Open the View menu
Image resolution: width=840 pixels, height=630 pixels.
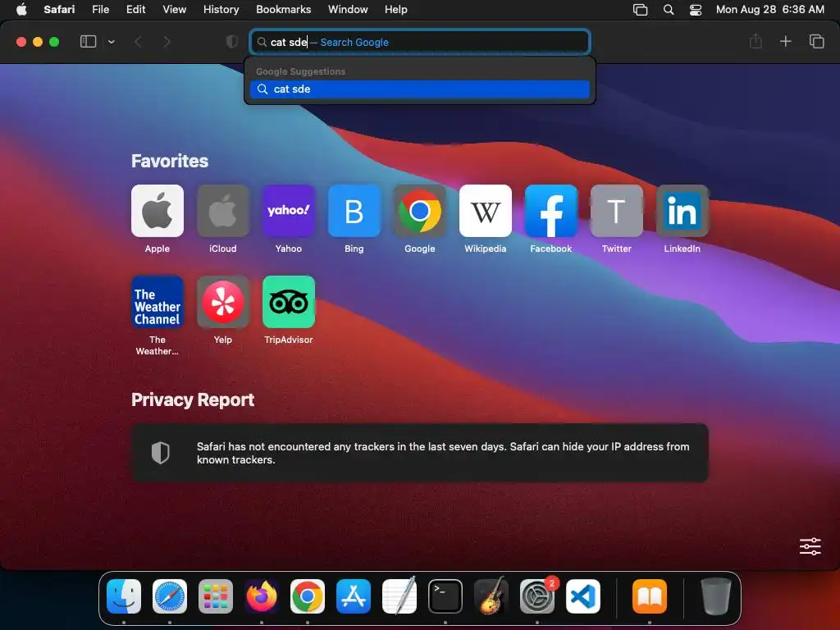(x=174, y=10)
